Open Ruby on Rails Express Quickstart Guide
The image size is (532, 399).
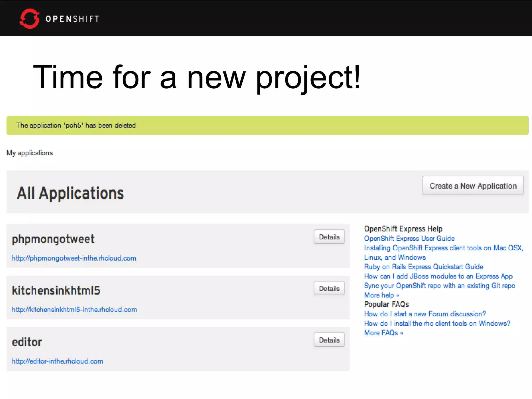424,267
